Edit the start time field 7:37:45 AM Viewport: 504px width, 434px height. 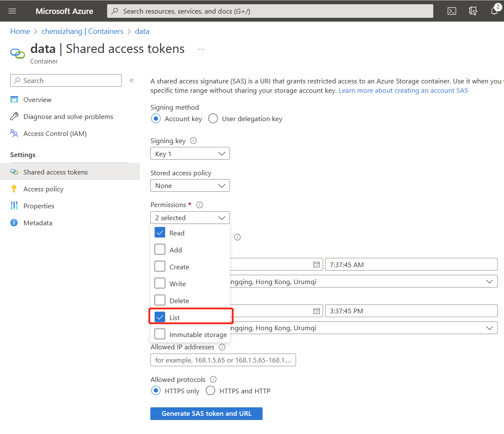[x=411, y=264]
